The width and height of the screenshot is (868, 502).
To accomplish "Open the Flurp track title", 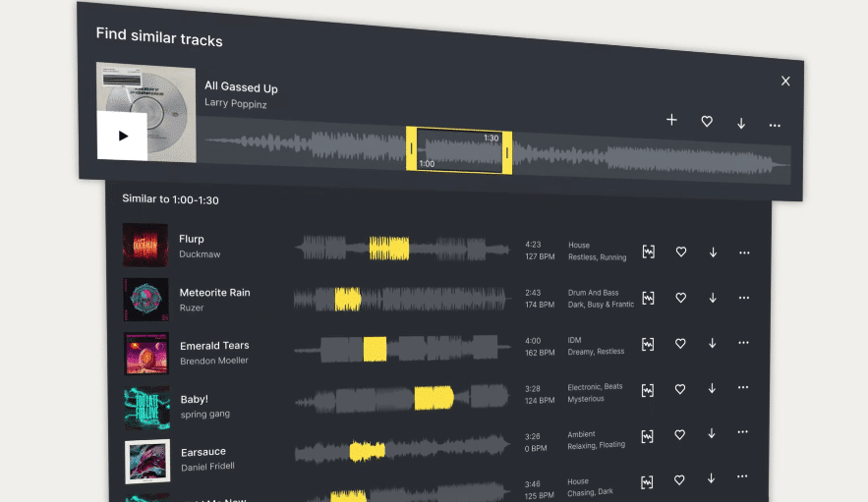I will [x=192, y=239].
